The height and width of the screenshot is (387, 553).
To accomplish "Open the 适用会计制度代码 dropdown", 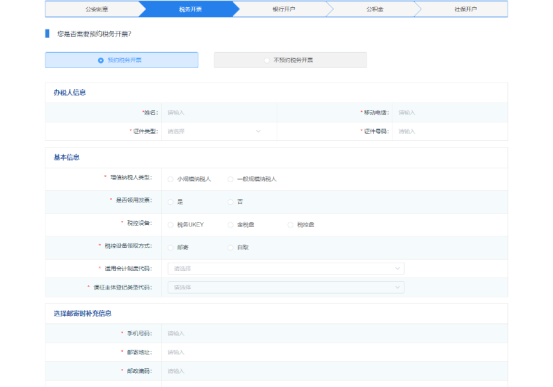I will [x=286, y=268].
